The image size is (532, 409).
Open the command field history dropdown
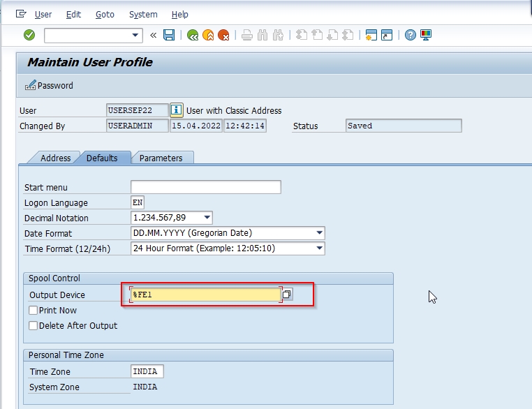[136, 35]
